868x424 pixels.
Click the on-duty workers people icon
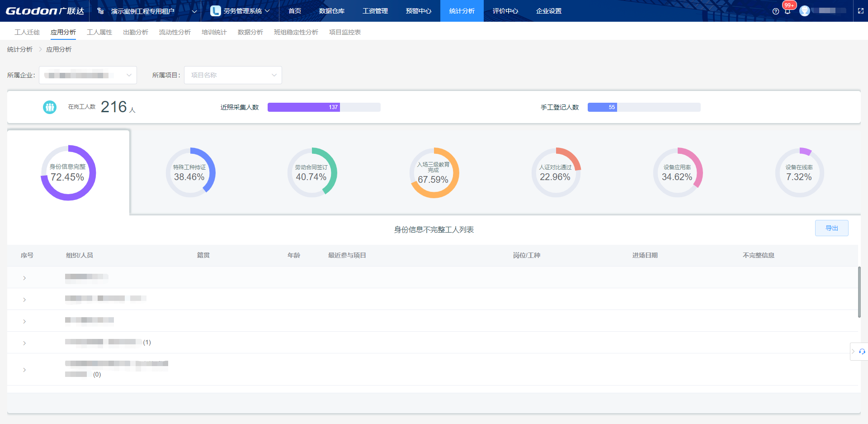pyautogui.click(x=50, y=107)
